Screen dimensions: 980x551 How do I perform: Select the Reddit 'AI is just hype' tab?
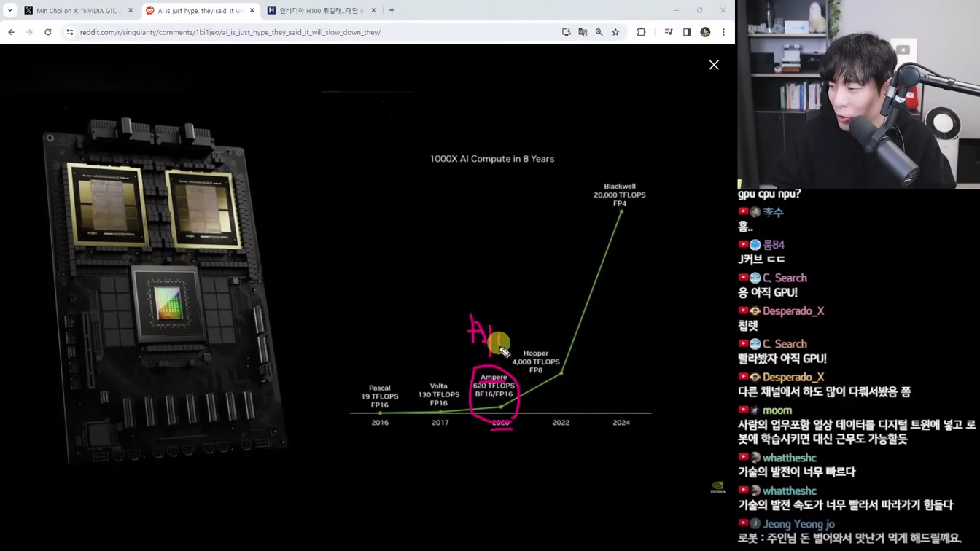click(x=200, y=11)
